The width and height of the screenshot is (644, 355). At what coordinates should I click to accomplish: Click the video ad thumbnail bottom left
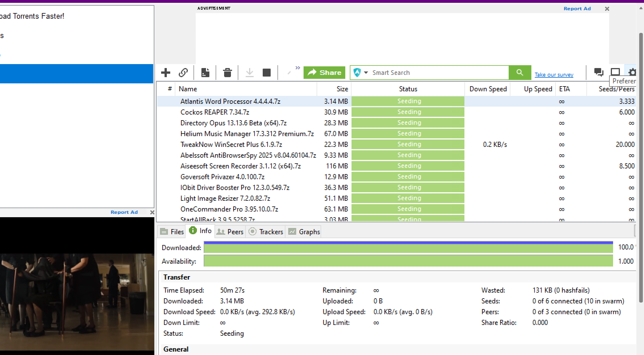click(77, 286)
